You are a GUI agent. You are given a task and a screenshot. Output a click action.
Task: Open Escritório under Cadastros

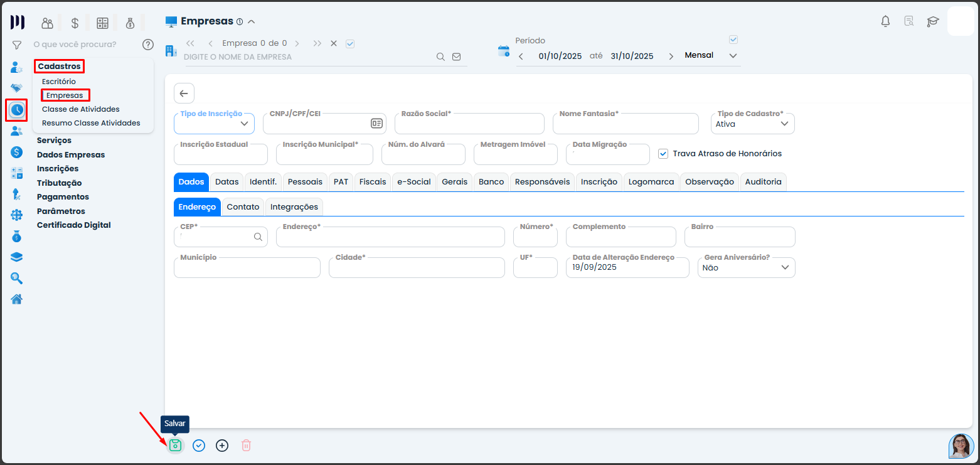59,82
